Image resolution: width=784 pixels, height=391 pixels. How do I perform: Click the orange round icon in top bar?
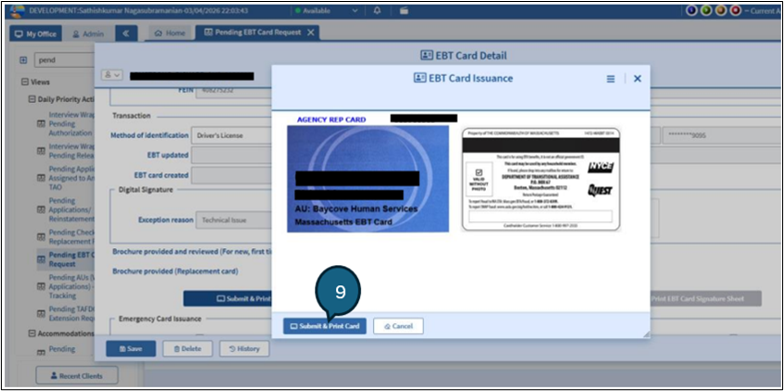tap(721, 10)
